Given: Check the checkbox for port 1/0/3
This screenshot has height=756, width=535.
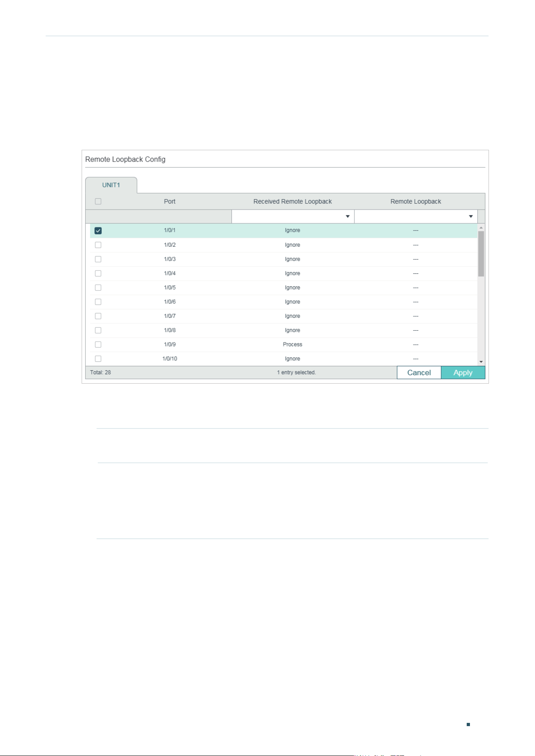Looking at the screenshot, I should pos(98,259).
